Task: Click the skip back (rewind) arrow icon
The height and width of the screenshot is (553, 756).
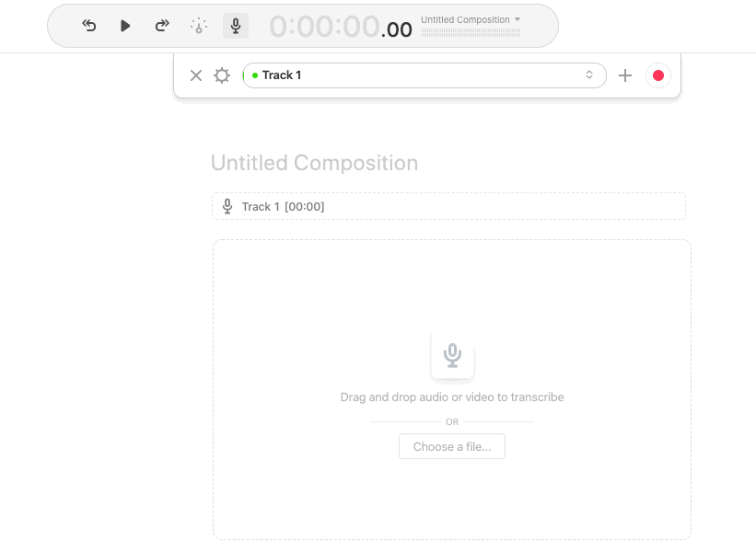Action: 88,26
